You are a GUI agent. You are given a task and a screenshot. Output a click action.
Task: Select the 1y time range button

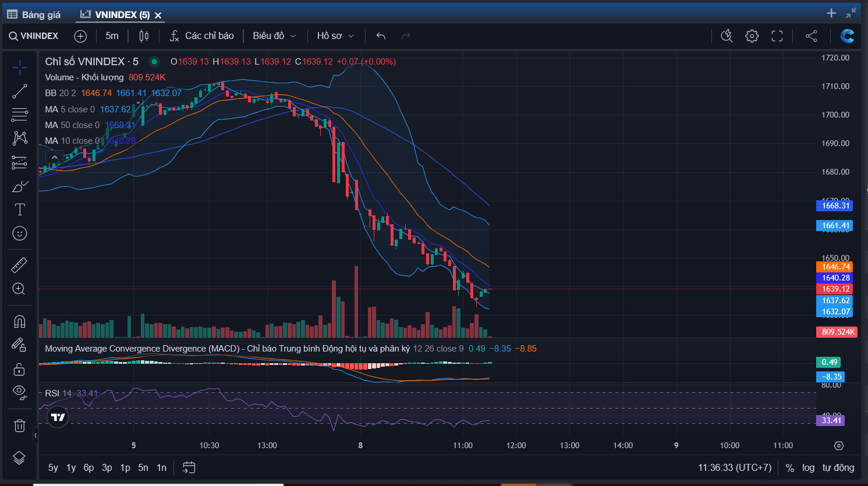click(x=71, y=467)
